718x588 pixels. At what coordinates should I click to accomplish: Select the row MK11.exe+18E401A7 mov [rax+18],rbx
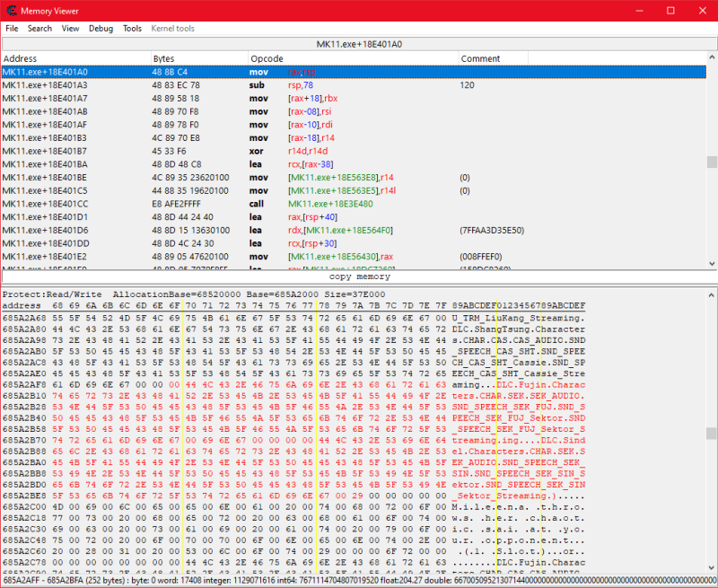tap(354, 99)
